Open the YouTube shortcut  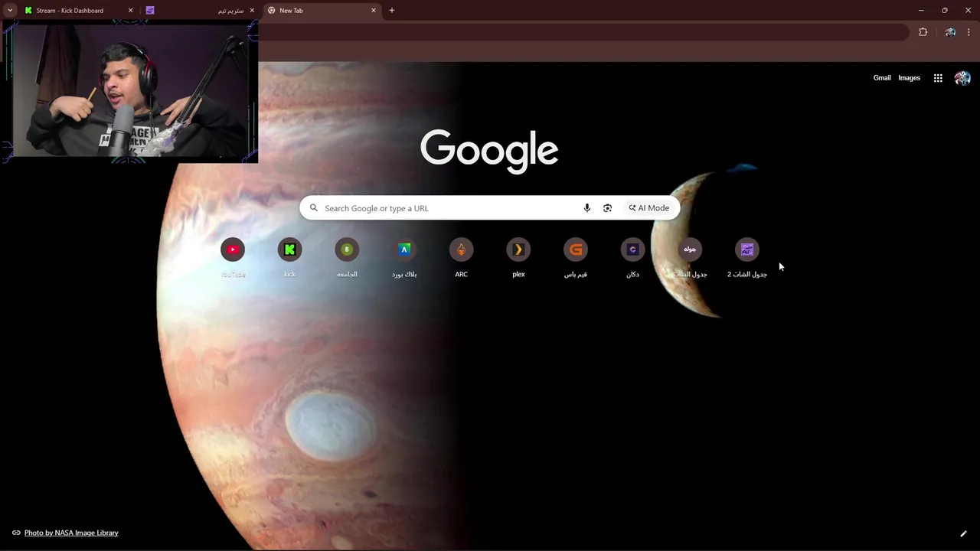233,258
